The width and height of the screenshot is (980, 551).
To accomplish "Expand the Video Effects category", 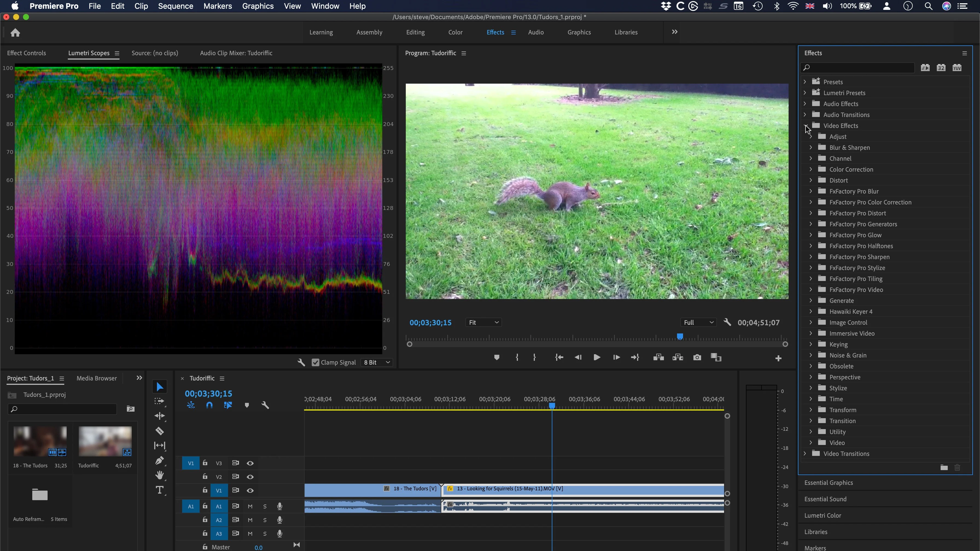I will tap(805, 125).
